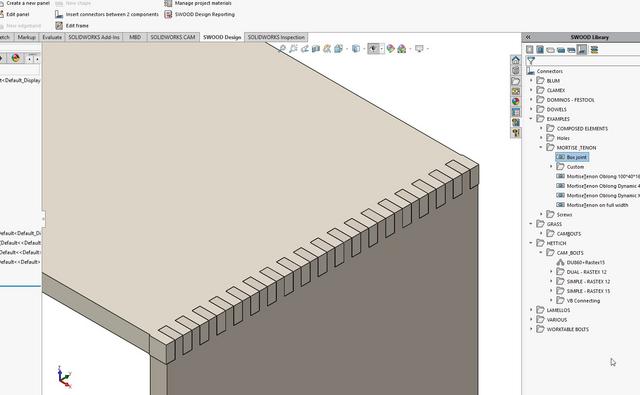The width and height of the screenshot is (640, 395).
Task: Toggle the Hide/Show Items icon
Action: (373, 49)
